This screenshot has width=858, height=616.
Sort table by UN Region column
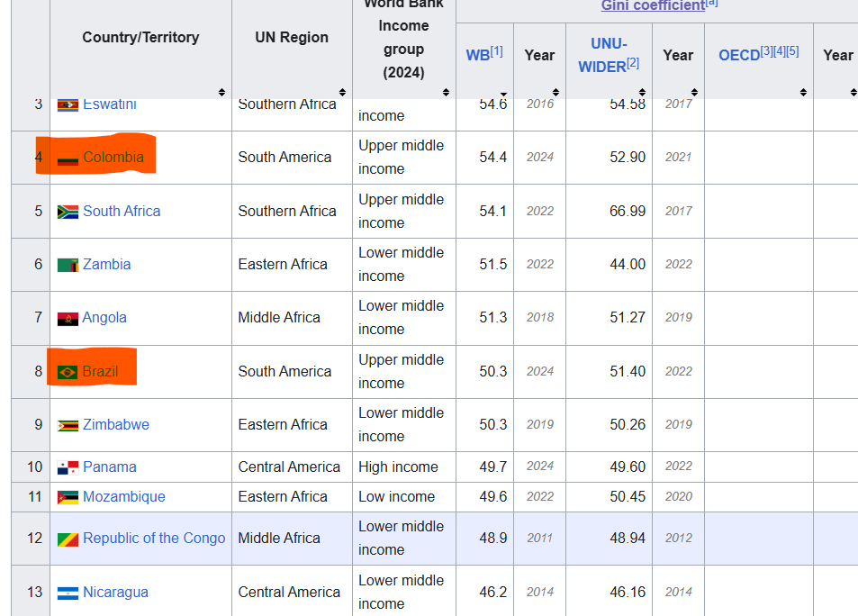(342, 92)
